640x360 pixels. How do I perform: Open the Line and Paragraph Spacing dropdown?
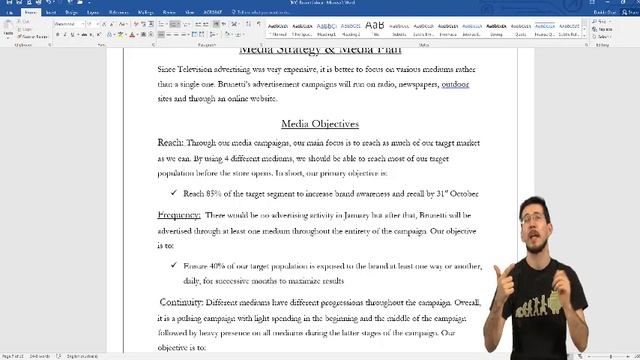[x=213, y=35]
